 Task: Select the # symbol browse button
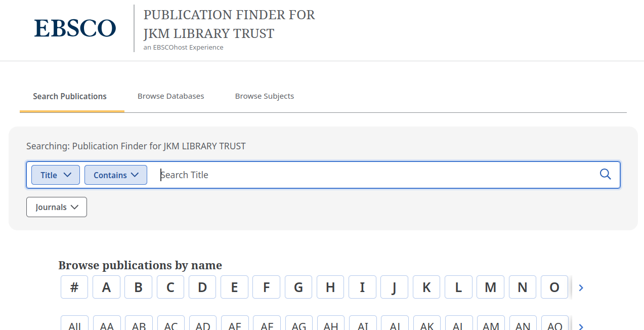[74, 287]
